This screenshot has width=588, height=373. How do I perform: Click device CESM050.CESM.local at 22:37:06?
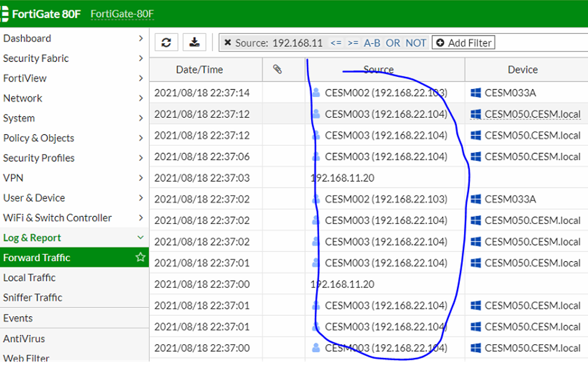click(x=532, y=156)
